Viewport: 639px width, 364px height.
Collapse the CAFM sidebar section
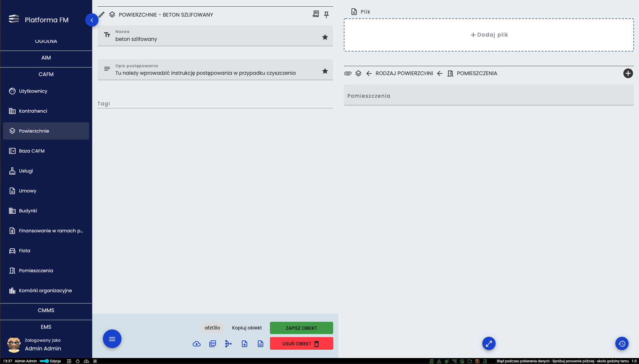(x=46, y=74)
